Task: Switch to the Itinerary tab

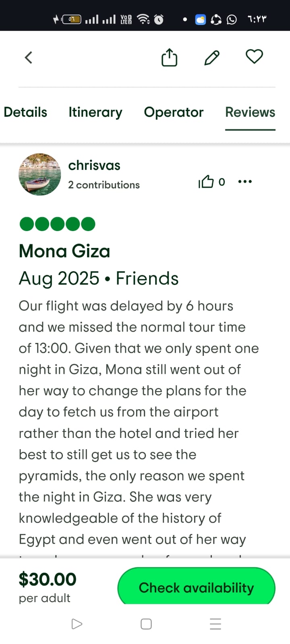Action: [95, 112]
